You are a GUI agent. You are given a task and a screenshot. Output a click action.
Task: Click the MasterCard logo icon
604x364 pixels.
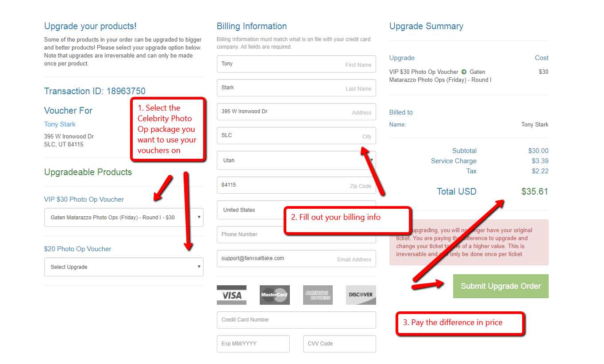(274, 295)
